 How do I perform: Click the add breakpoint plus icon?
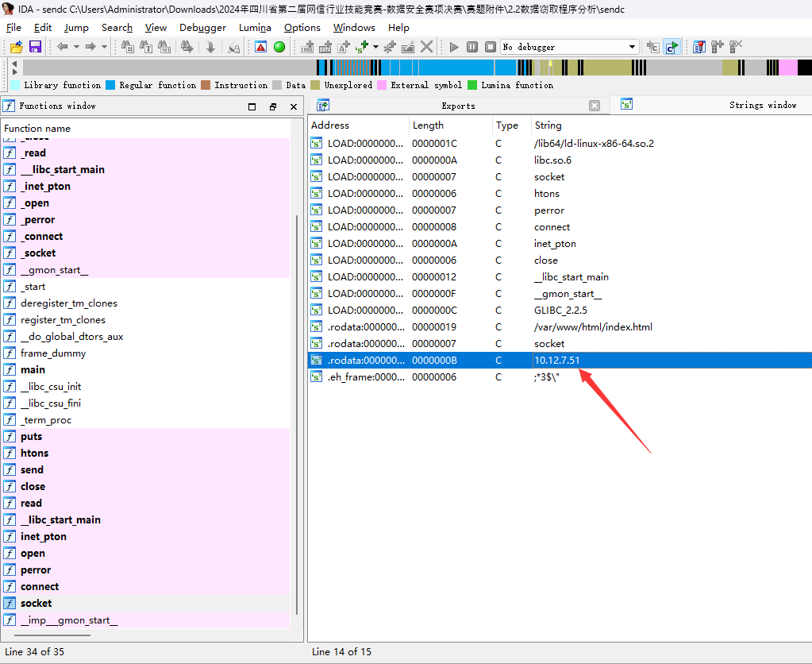[x=718, y=47]
